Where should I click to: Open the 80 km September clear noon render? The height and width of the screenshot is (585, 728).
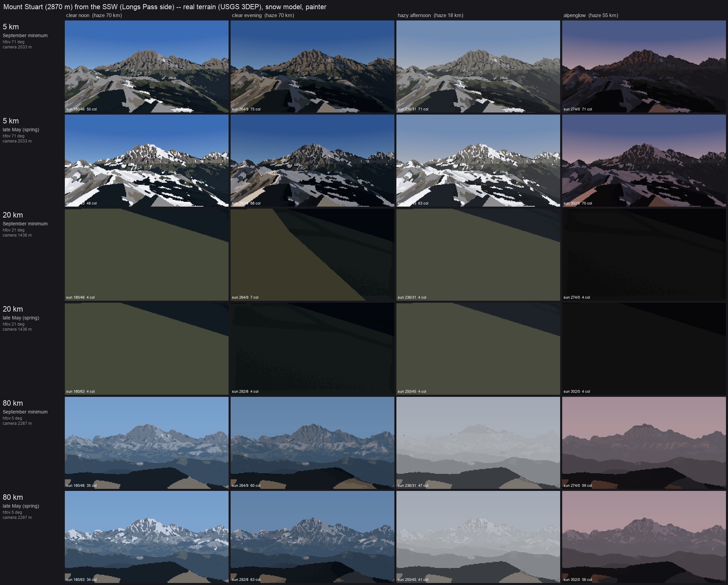pyautogui.click(x=147, y=443)
